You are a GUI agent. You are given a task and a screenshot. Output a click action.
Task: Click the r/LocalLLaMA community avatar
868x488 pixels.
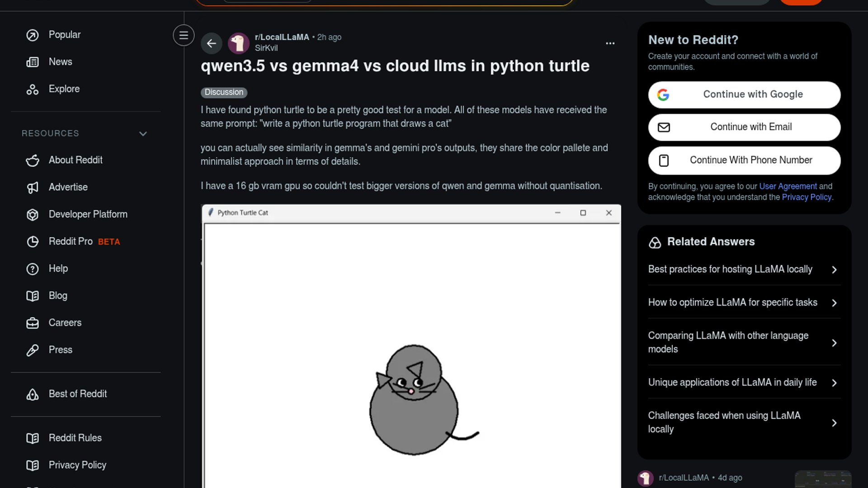[239, 43]
